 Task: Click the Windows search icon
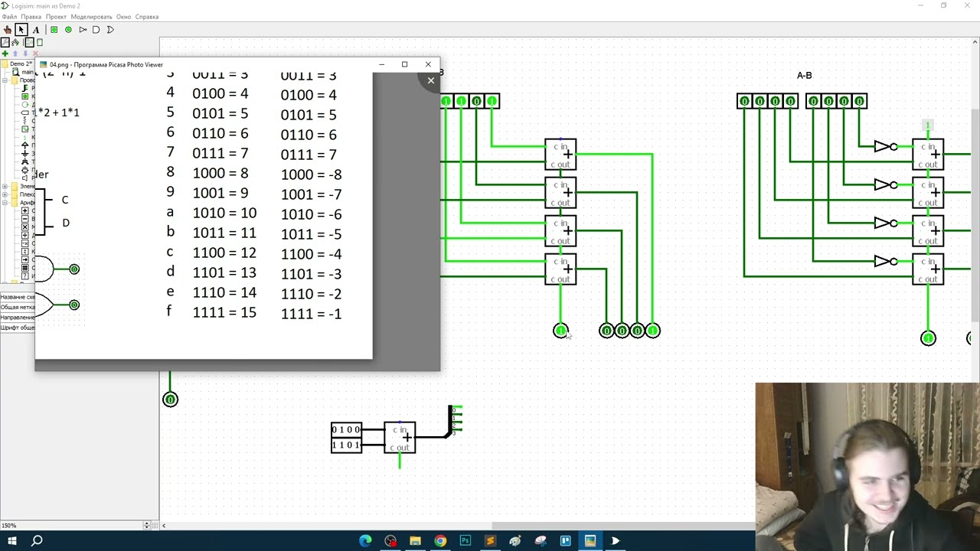(37, 541)
